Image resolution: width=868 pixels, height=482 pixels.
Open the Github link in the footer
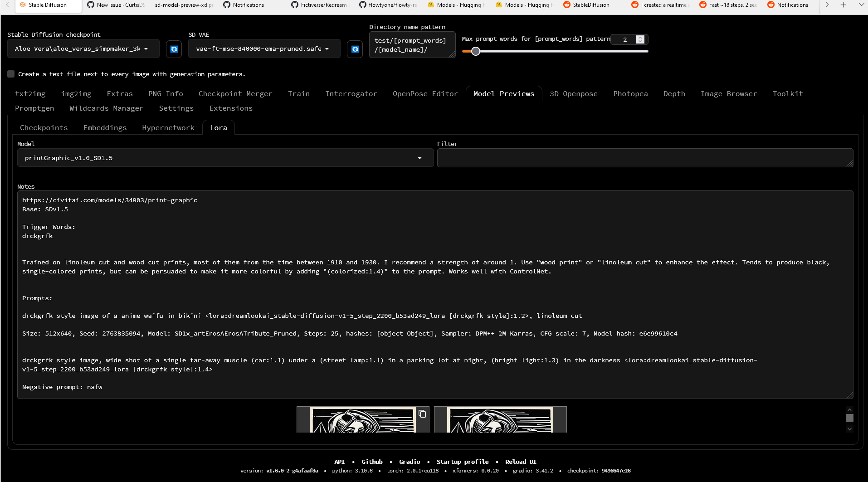[372, 461]
